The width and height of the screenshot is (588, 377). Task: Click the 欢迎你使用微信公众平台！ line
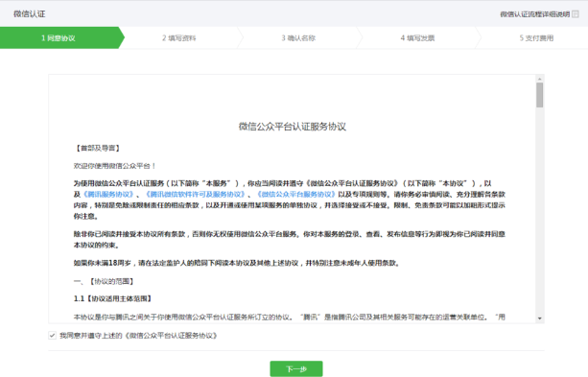pyautogui.click(x=115, y=166)
